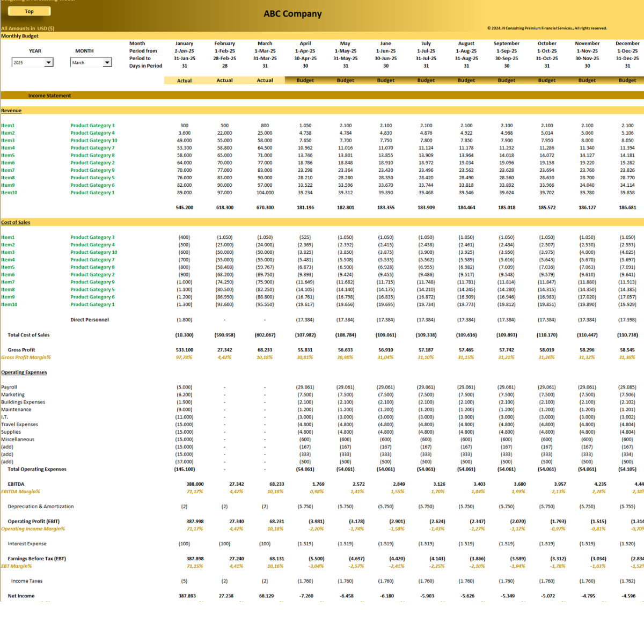Click the Total Cost of Sales label
This screenshot has height=644, width=644.
(x=28, y=335)
